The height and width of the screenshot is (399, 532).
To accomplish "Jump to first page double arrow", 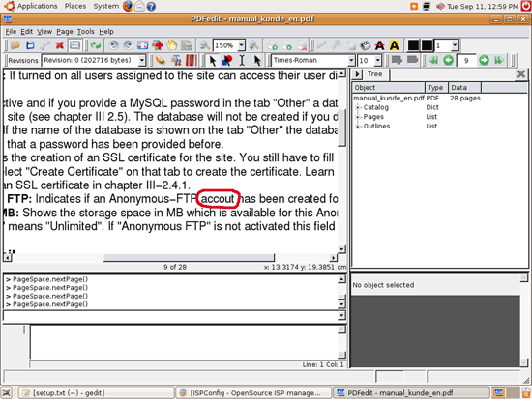I will 433,60.
